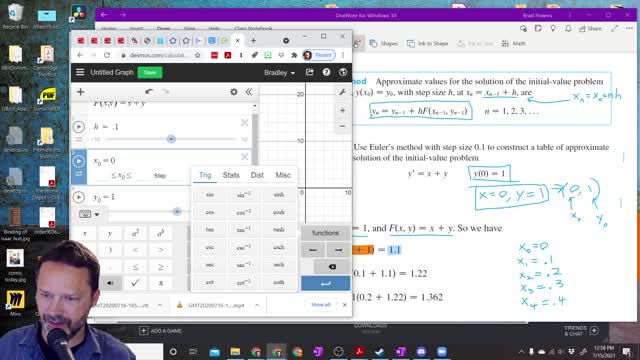Image resolution: width=640 pixels, height=360 pixels.
Task: Click the green Save button
Action: point(150,72)
